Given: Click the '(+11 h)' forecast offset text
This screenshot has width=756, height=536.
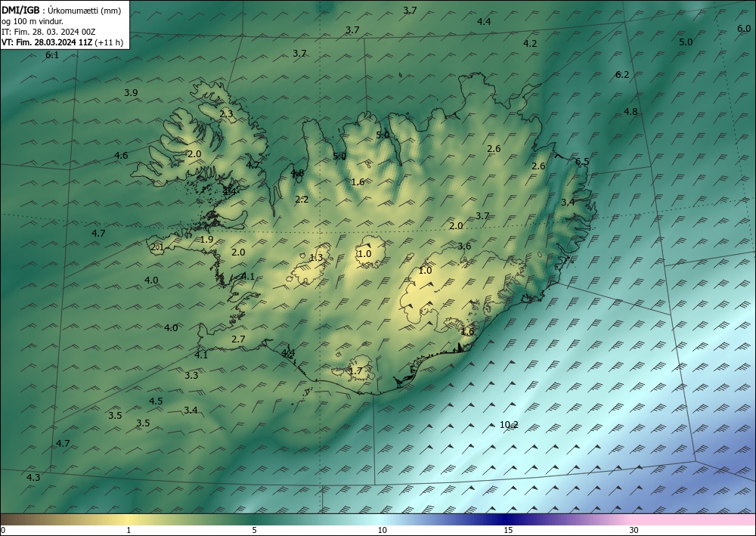Looking at the screenshot, I should click(109, 42).
